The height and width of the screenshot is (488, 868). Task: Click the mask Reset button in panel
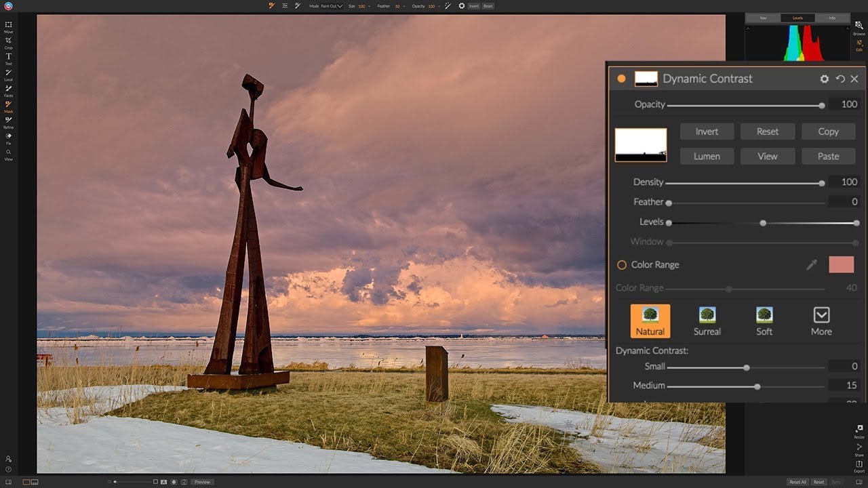[768, 131]
